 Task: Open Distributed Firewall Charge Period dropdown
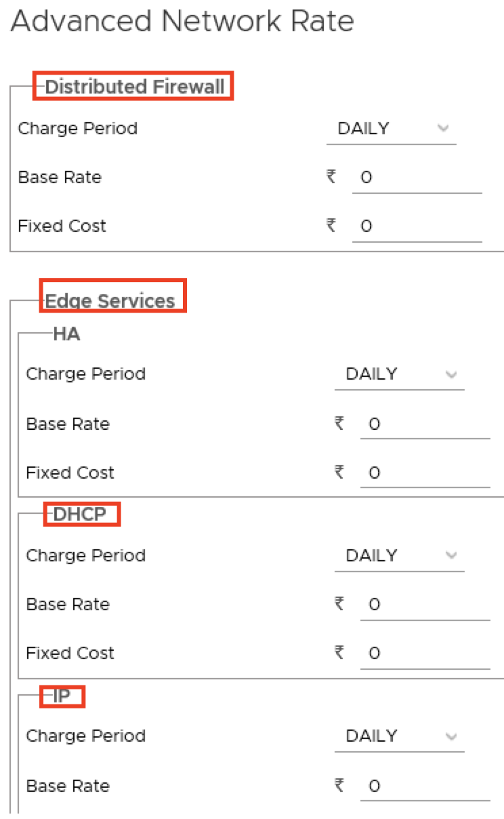[x=390, y=129]
